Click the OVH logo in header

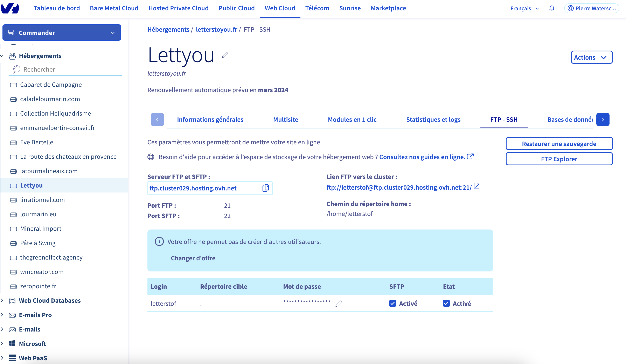10,8
